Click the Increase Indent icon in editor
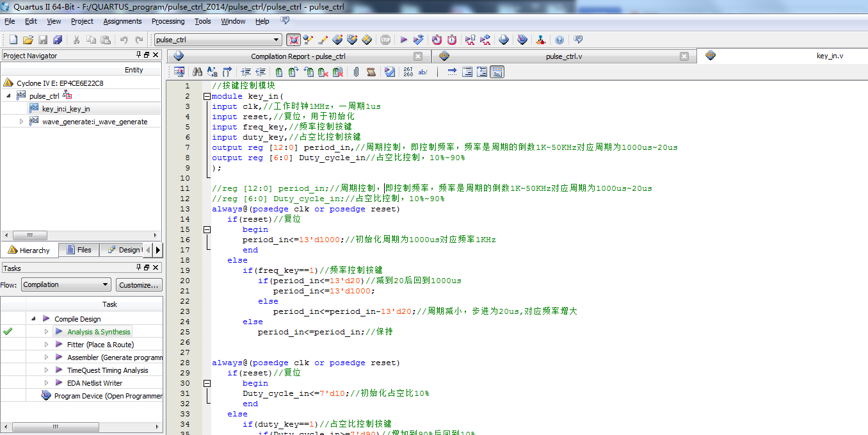The width and height of the screenshot is (868, 435). point(246,72)
